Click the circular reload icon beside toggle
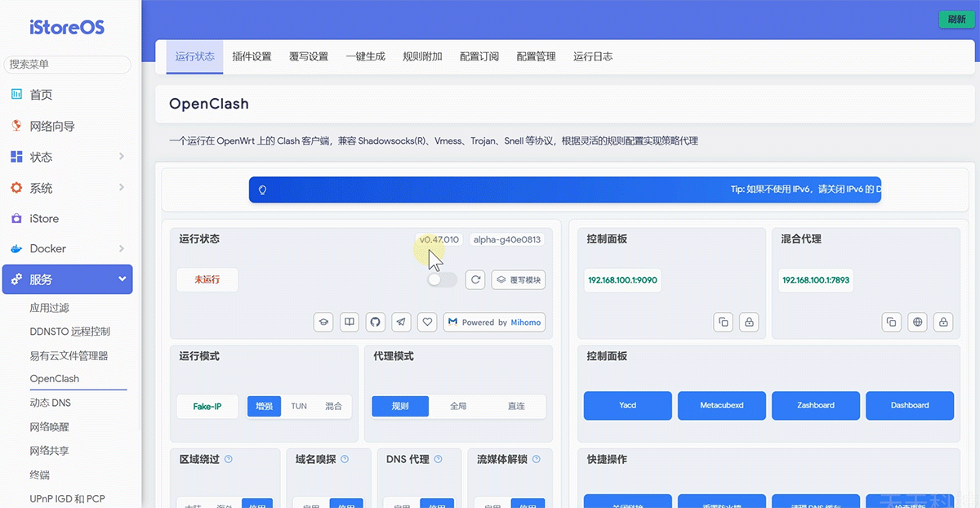Screen dimensions: 980x508 [x=475, y=279]
